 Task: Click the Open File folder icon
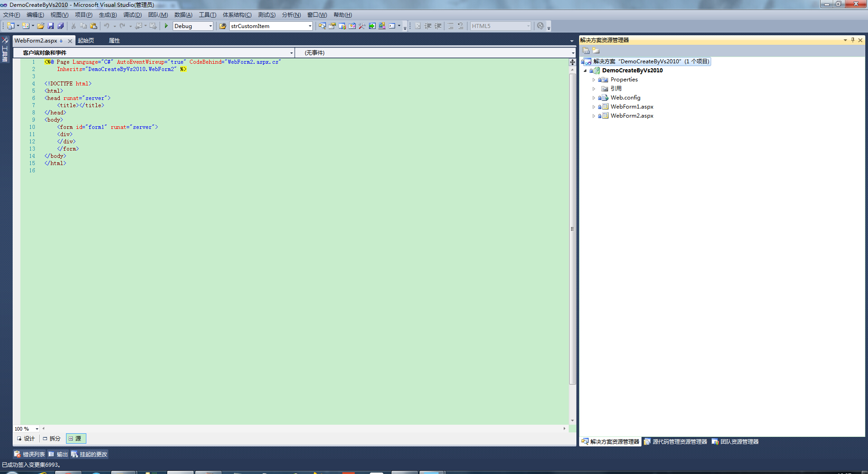click(x=41, y=26)
